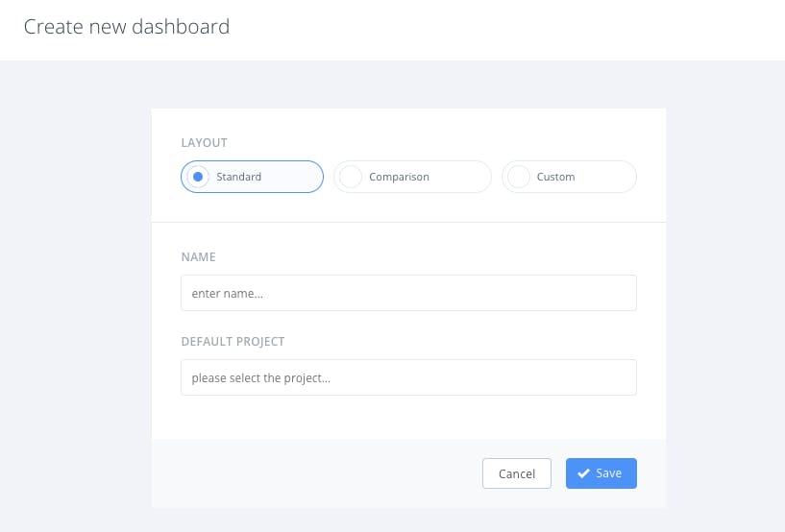This screenshot has width=785, height=532.
Task: Click the 'Custom' option label text
Action: click(555, 177)
